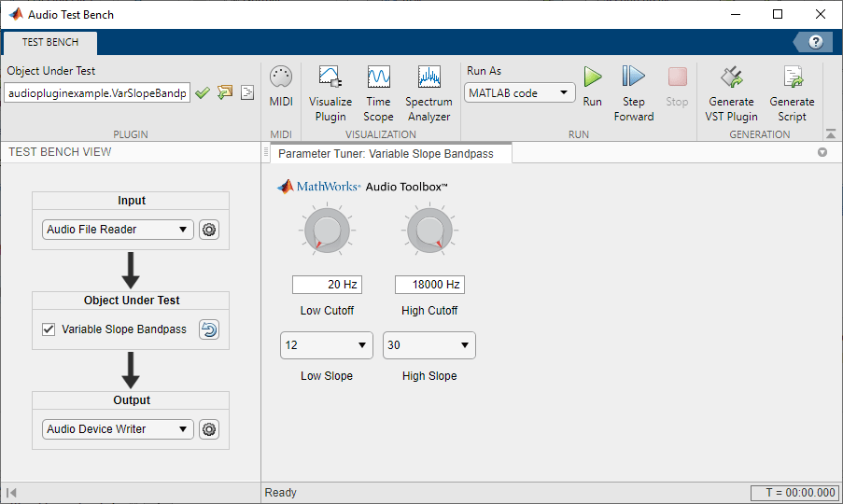
Task: Reset the Variable Slope Bandpass plugin
Action: pos(209,329)
